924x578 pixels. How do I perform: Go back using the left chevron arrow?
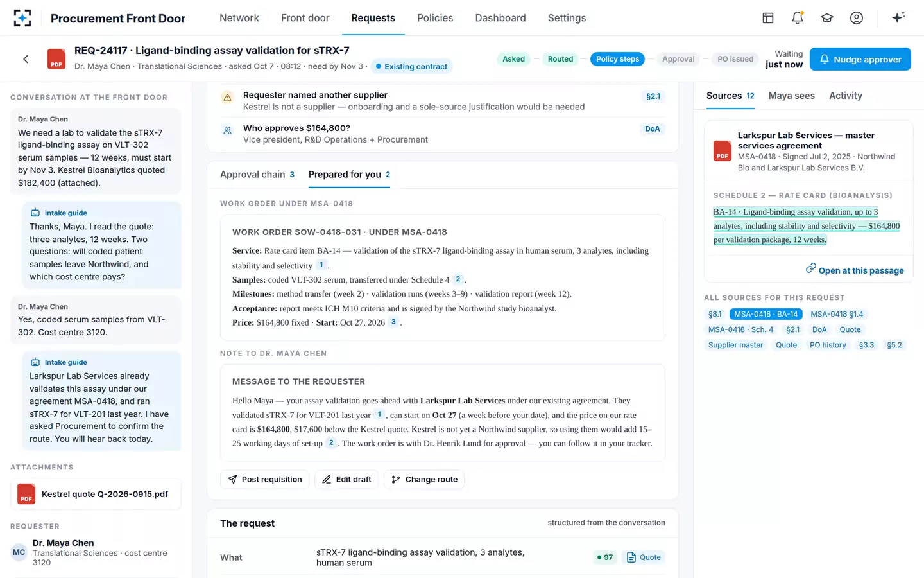coord(26,59)
